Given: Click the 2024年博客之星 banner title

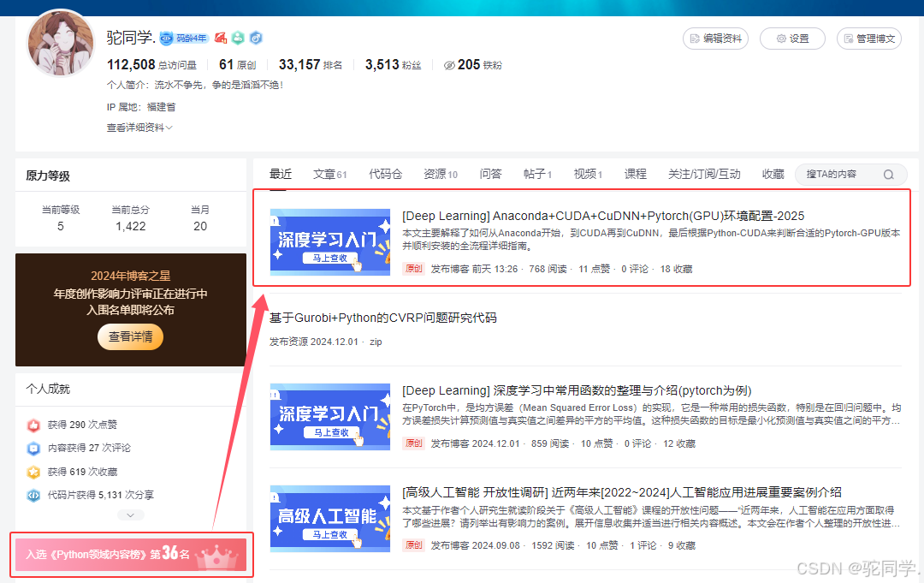Looking at the screenshot, I should 130,276.
